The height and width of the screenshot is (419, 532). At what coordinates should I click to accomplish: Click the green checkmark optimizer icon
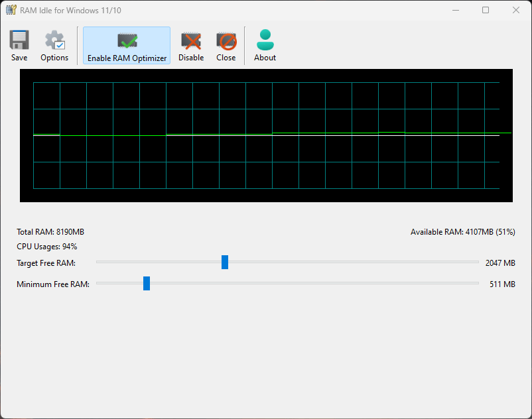coord(126,38)
